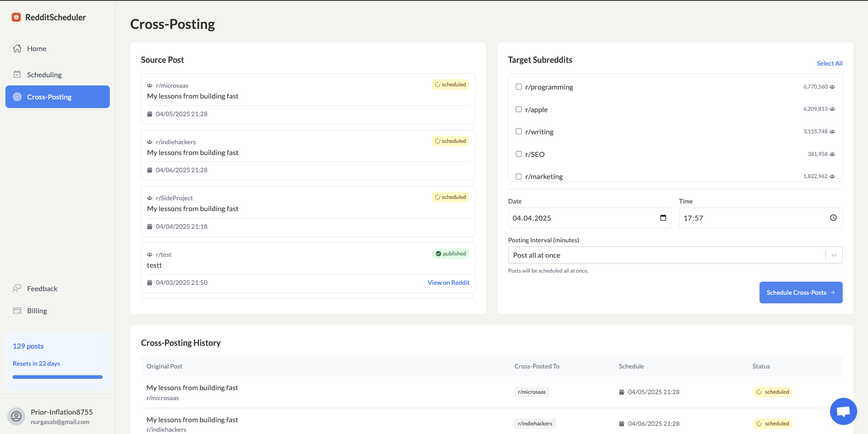Image resolution: width=868 pixels, height=434 pixels.
Task: Click members icon next to 6,770,560
Action: [x=832, y=87]
